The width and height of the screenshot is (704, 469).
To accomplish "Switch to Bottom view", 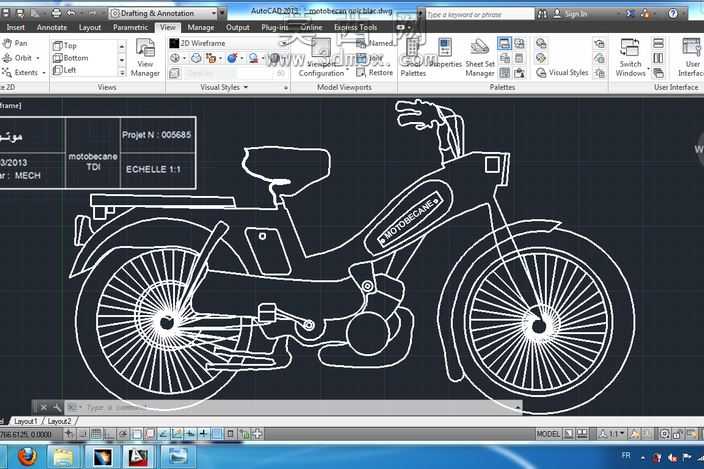I will pyautogui.click(x=70, y=58).
